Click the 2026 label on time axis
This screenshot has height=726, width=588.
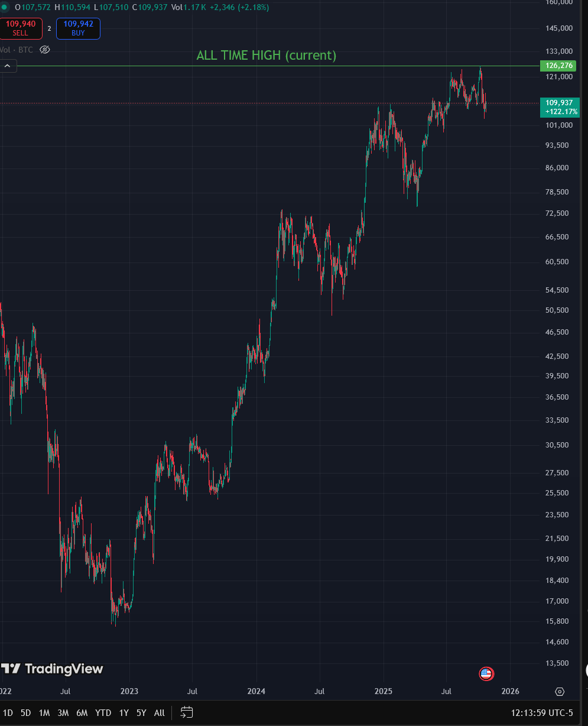click(511, 691)
